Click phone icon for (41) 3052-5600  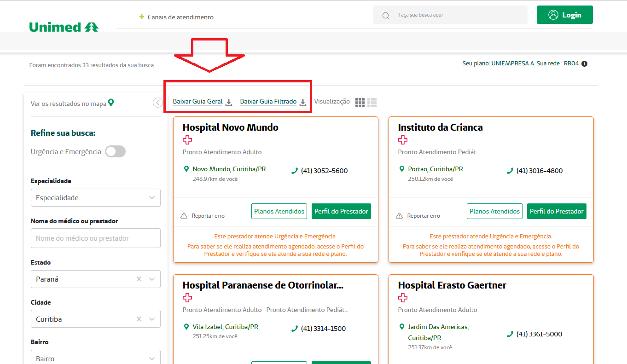tap(295, 171)
